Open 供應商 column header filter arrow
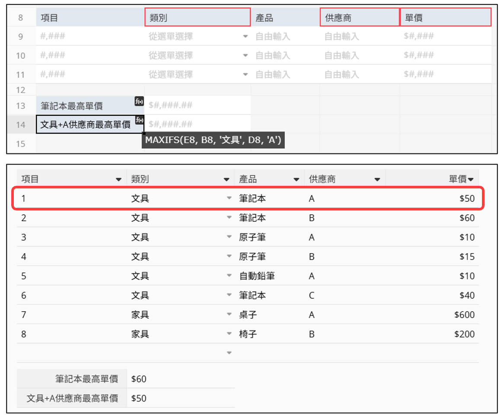Screen dimensions: 504x420 click(377, 179)
